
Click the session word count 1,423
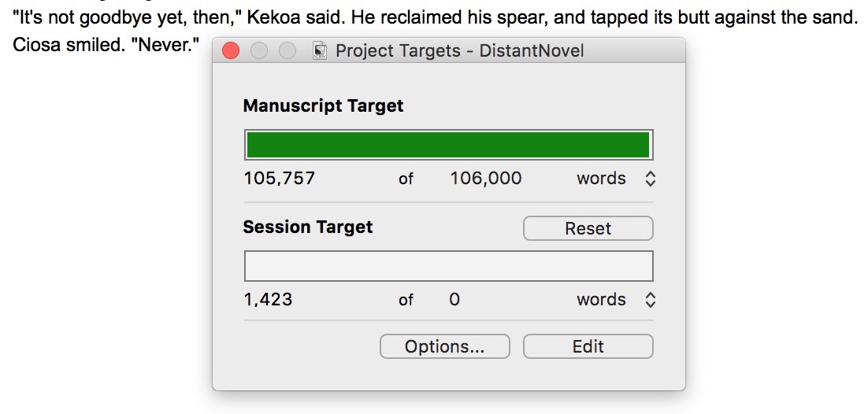[x=268, y=300]
